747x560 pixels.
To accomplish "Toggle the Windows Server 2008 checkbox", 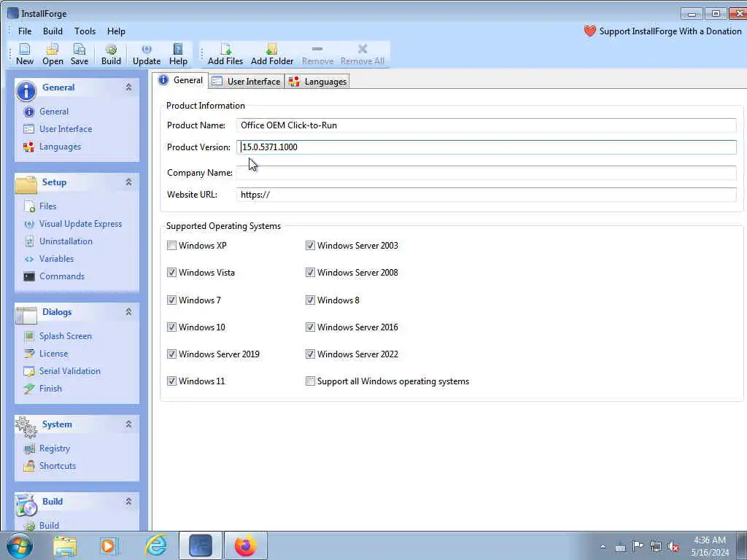I will coord(310,273).
